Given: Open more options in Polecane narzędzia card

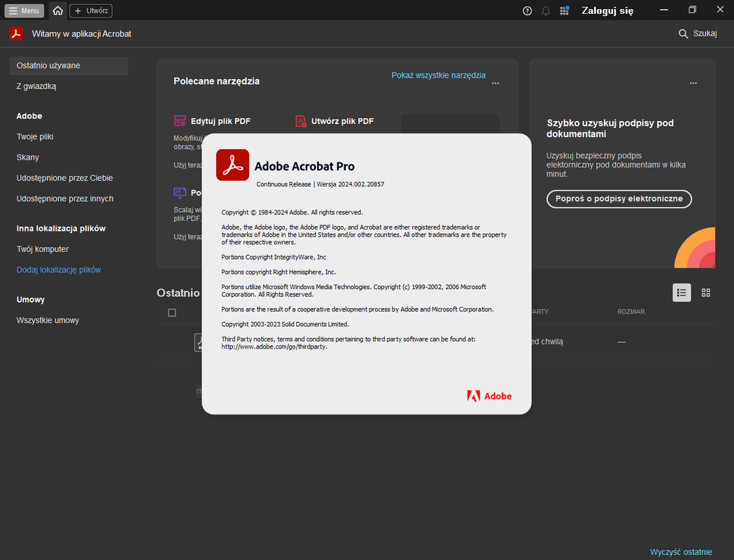Looking at the screenshot, I should (495, 83).
